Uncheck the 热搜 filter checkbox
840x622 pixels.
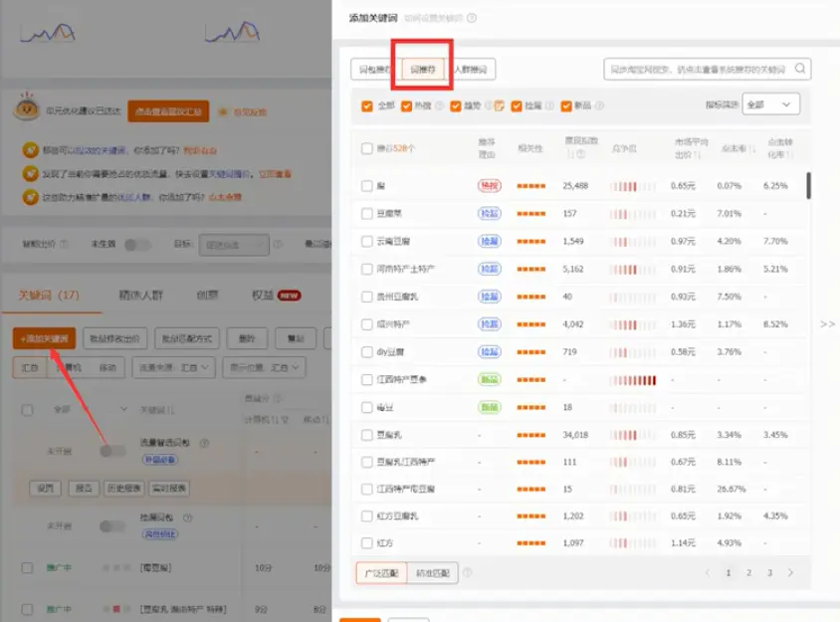pos(406,106)
